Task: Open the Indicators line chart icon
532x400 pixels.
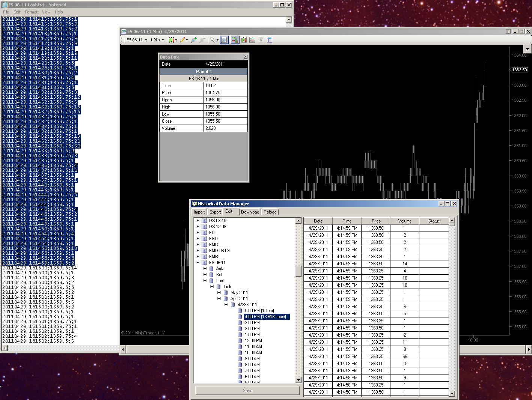Action: pos(252,40)
